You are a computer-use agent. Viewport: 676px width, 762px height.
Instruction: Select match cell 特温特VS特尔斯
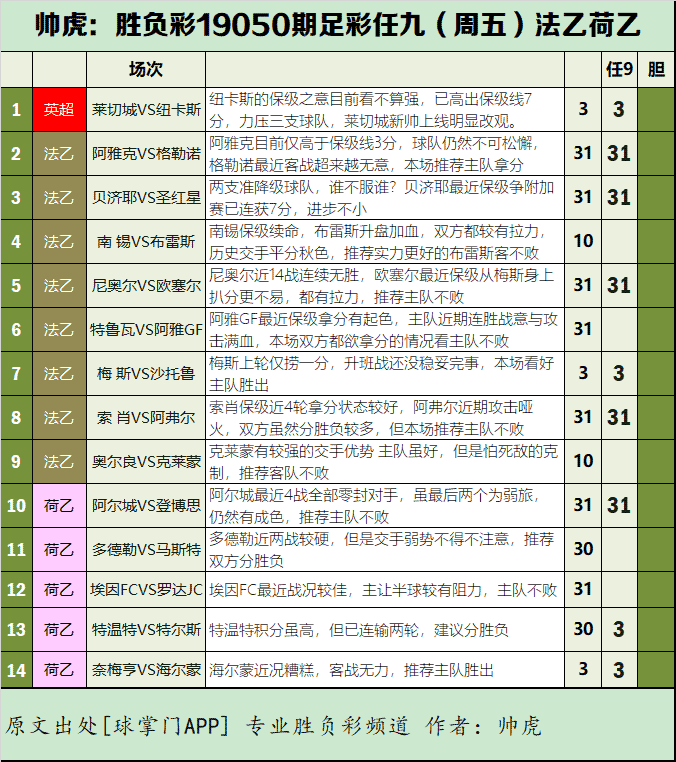[146, 630]
